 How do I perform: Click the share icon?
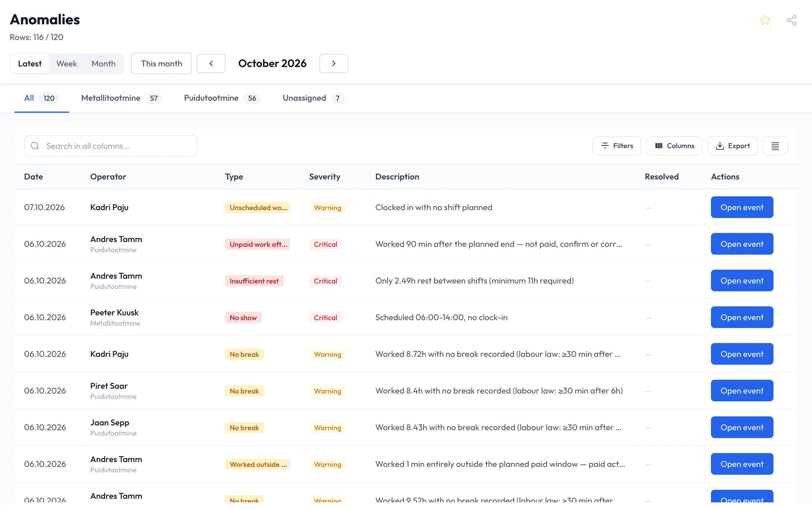point(791,20)
